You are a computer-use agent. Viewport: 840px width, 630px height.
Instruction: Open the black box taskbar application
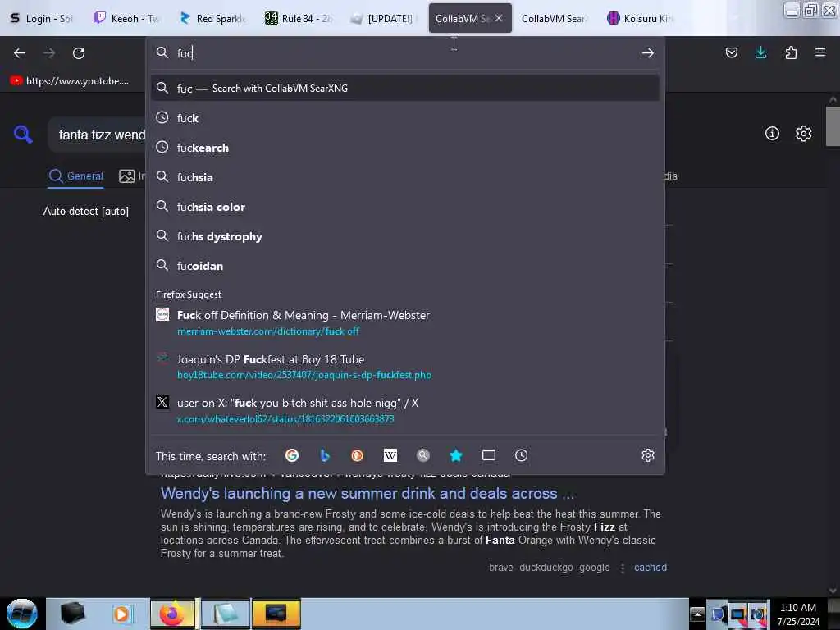(72, 614)
